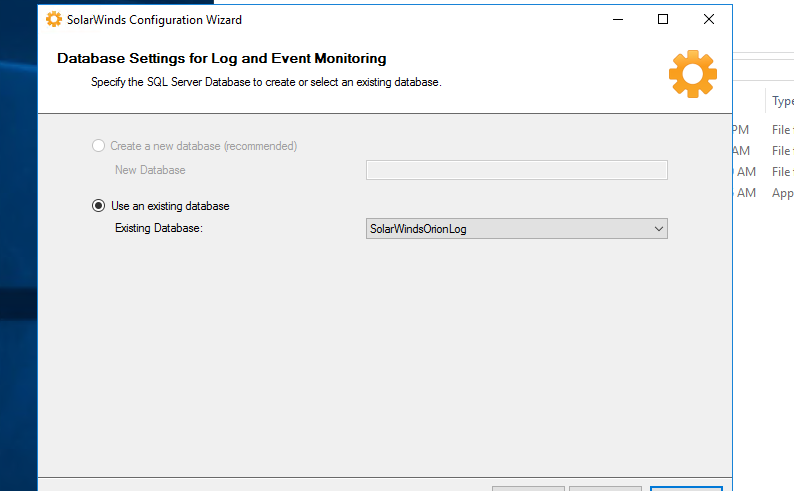
Task: Click the Database Settings for Log heading
Action: click(x=221, y=58)
